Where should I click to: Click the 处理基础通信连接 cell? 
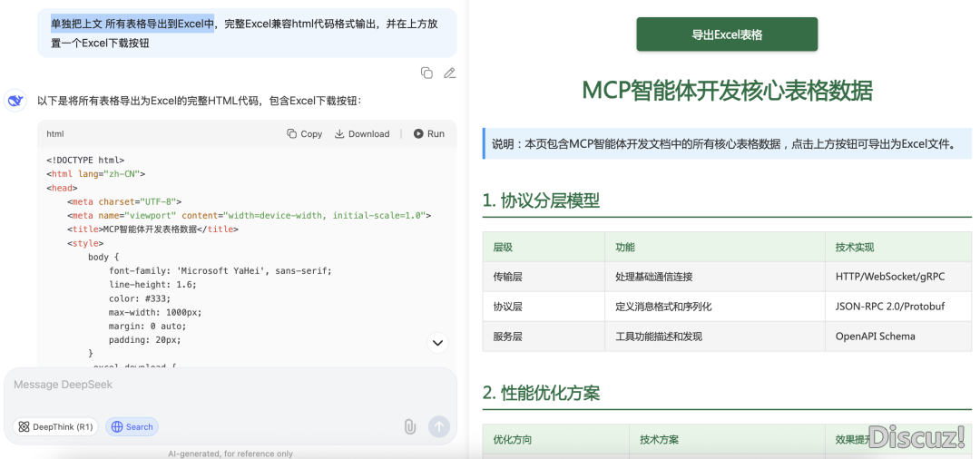pos(715,277)
